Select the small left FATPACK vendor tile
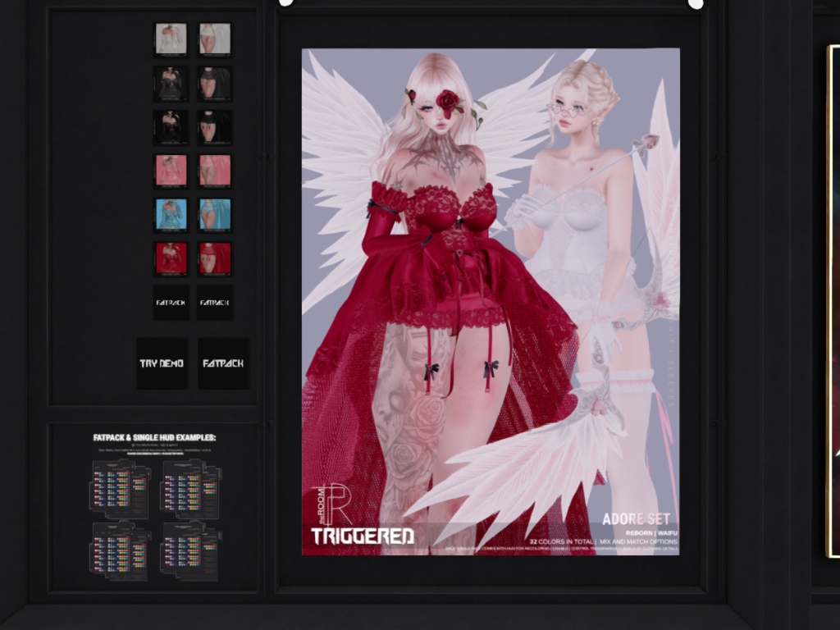Image resolution: width=840 pixels, height=630 pixels. tap(171, 302)
